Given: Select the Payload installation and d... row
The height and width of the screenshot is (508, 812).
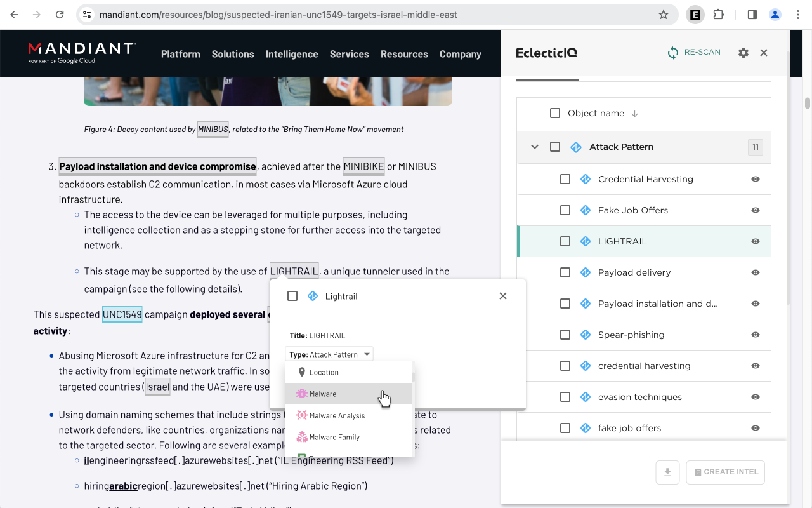Looking at the screenshot, I should pos(644,304).
